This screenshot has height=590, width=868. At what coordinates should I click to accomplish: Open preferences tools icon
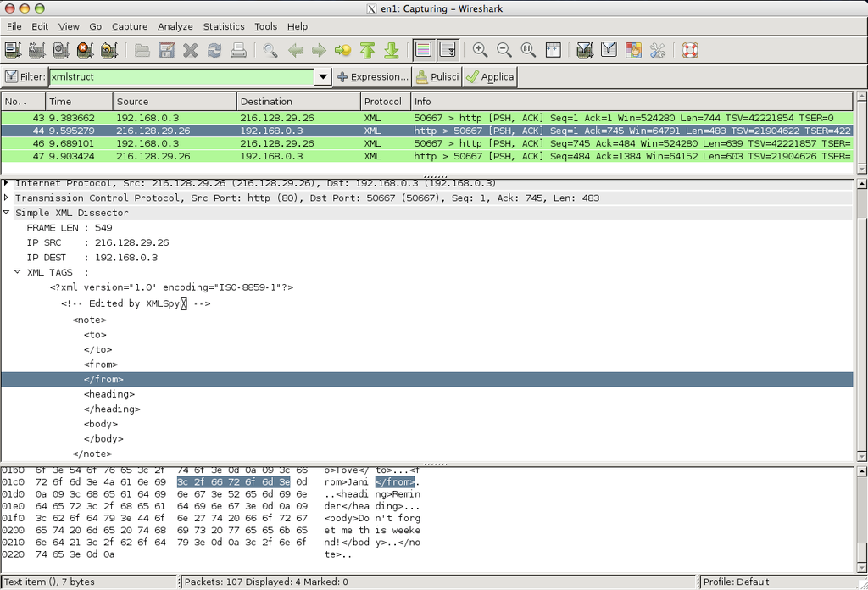point(657,50)
